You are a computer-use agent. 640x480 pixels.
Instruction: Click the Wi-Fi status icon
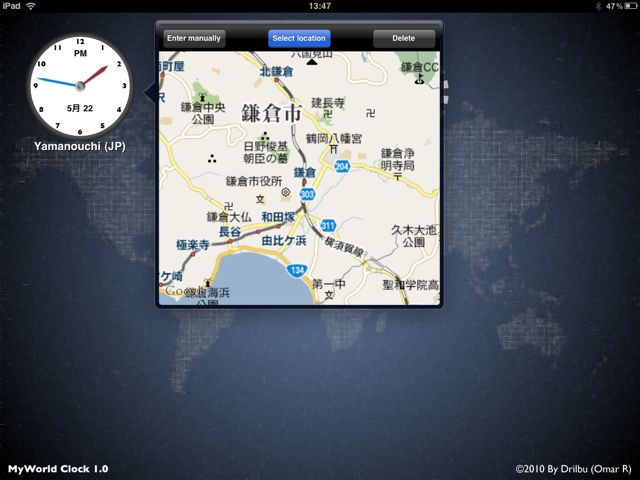point(31,6)
